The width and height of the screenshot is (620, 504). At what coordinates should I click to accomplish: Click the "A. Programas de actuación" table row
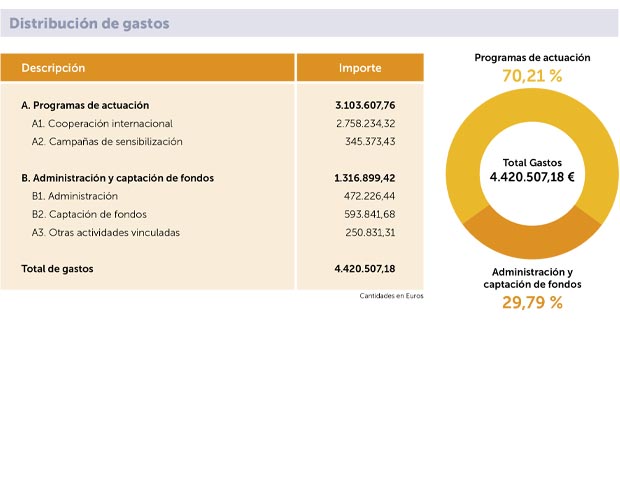85,105
